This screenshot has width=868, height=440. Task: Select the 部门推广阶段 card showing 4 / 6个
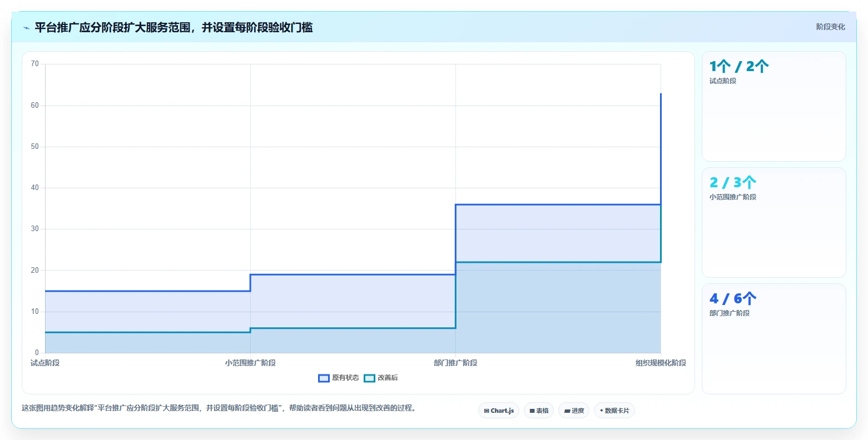coord(773,338)
